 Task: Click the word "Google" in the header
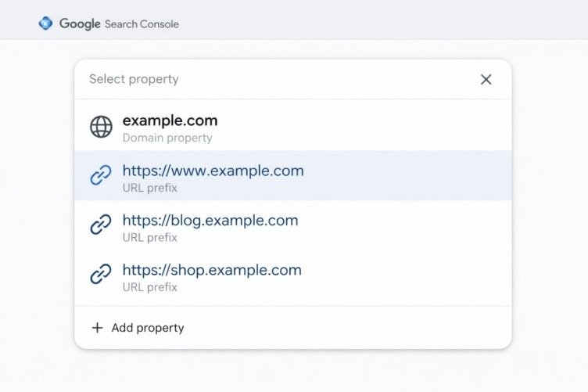80,23
